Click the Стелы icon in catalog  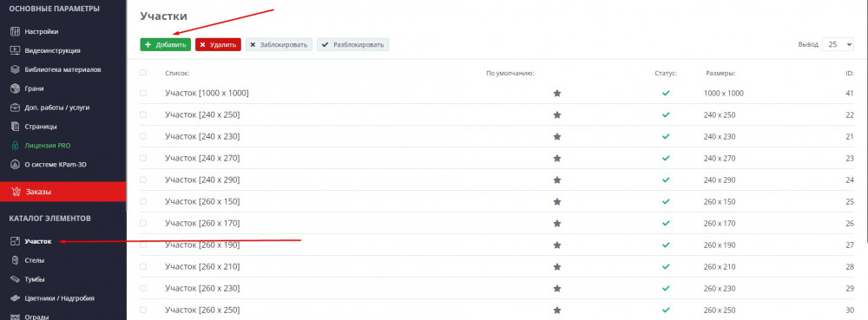16,260
